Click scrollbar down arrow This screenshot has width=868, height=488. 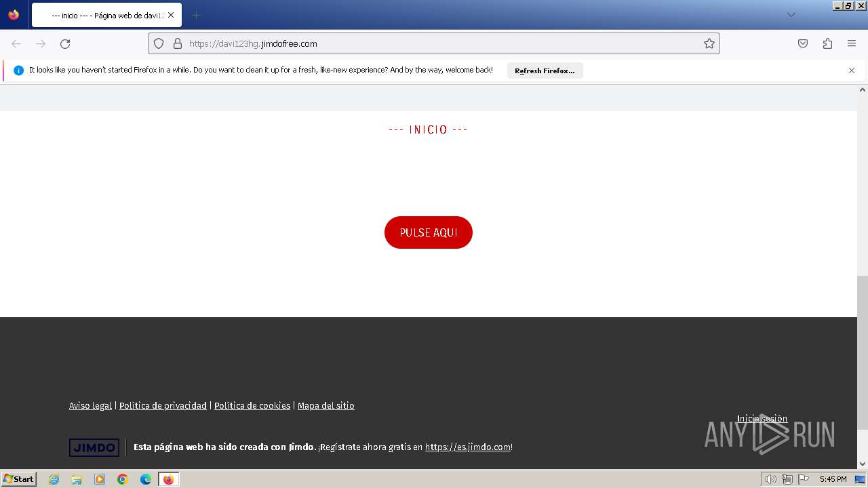tap(863, 464)
